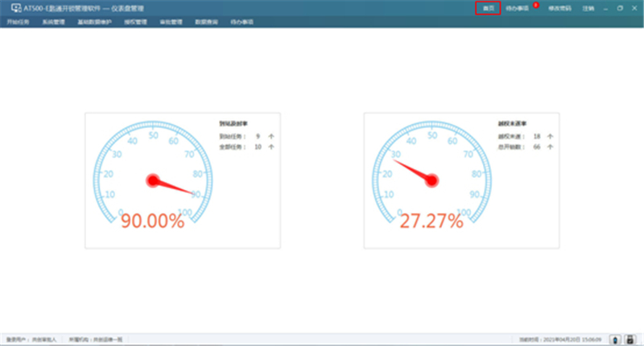Viewport: 644px width, 346px height.
Task: Click the 27.27% gauge percentage value
Action: click(431, 220)
